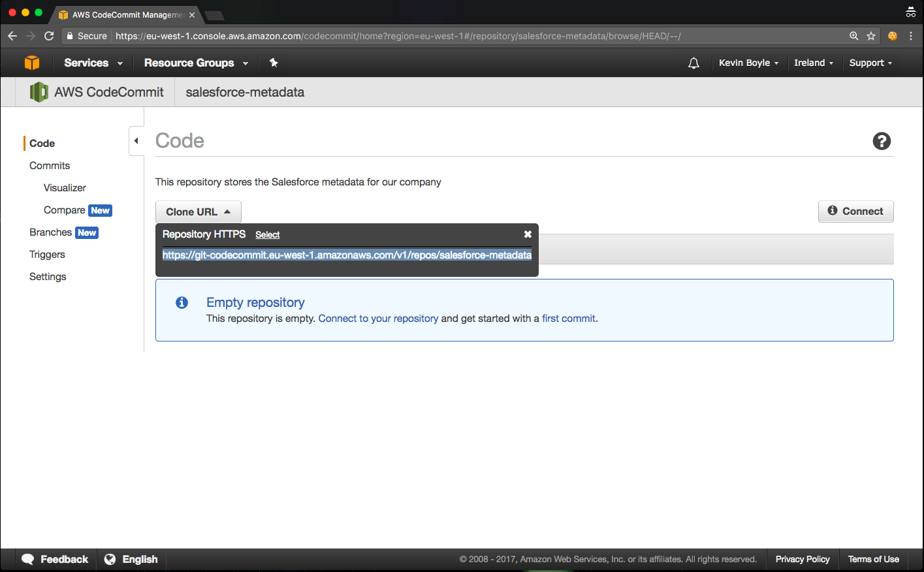The height and width of the screenshot is (572, 924).
Task: Click the Connect button
Action: coord(855,211)
